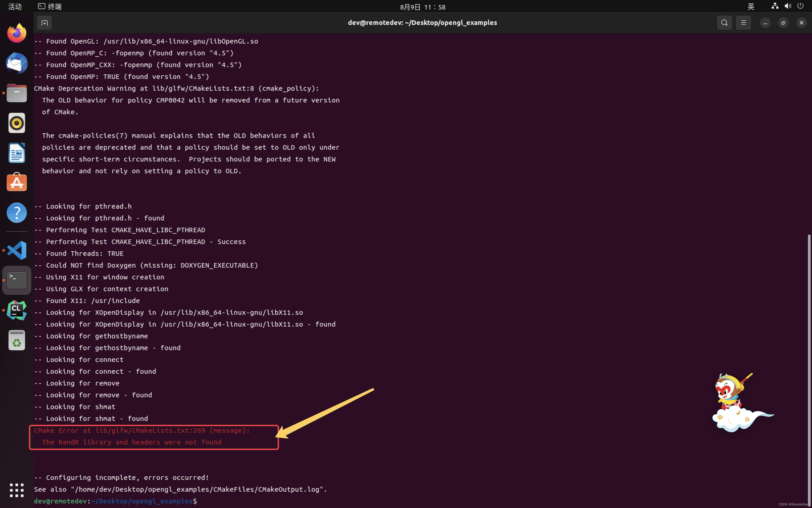Launch Firefox from the dock
Screen dimensions: 812x508
(17, 33)
